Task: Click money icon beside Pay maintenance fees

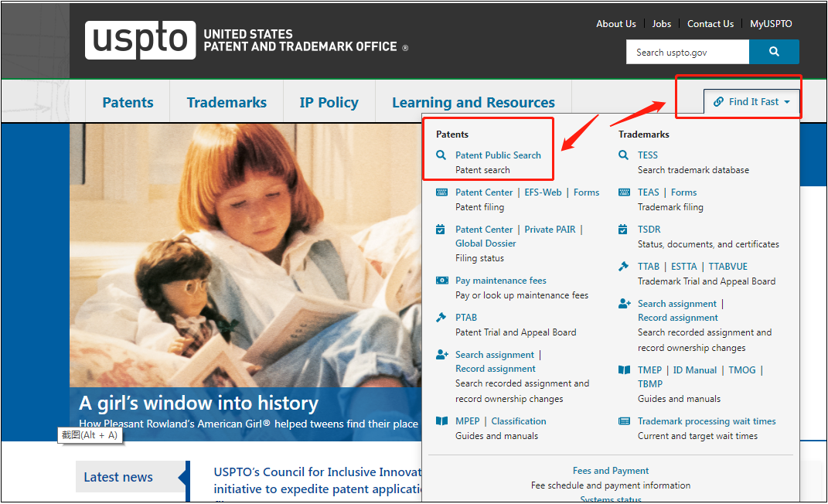Action: pos(441,281)
